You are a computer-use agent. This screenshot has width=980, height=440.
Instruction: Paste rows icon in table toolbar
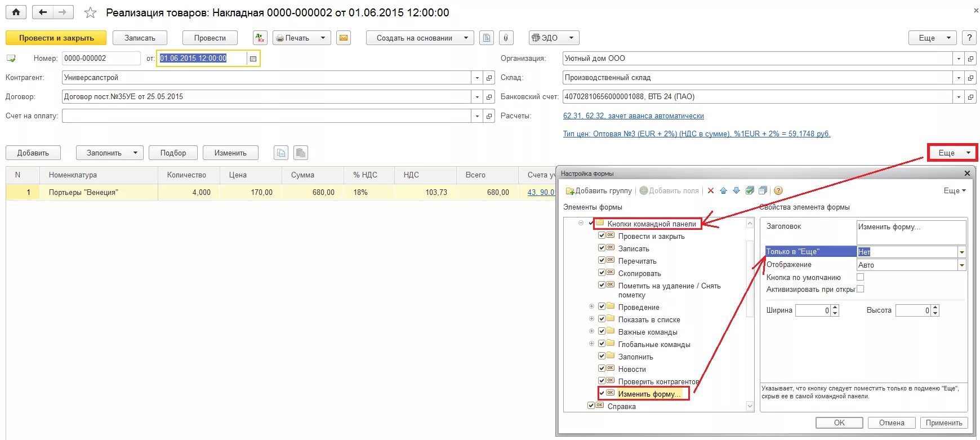(301, 153)
